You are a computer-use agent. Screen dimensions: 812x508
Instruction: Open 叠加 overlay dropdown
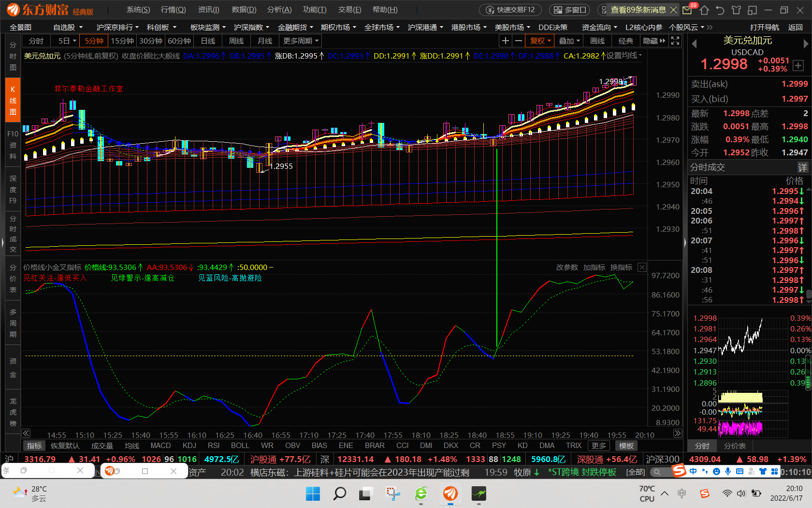point(569,41)
